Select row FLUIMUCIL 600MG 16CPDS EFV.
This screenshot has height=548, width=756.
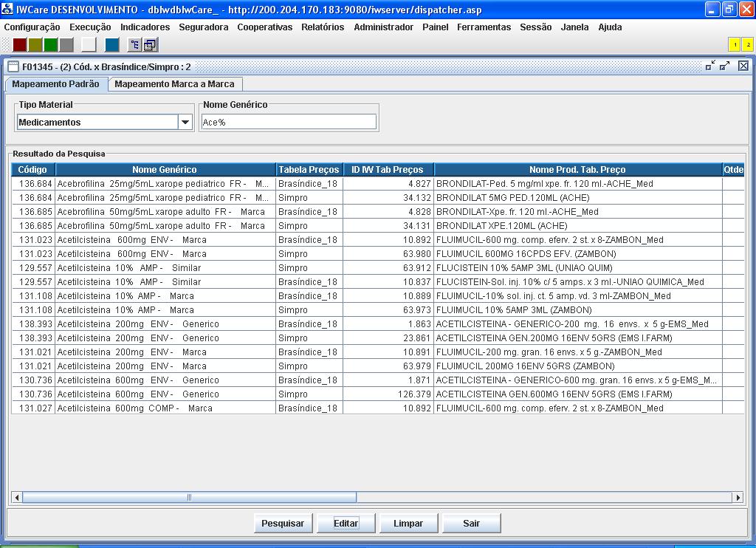click(377, 254)
